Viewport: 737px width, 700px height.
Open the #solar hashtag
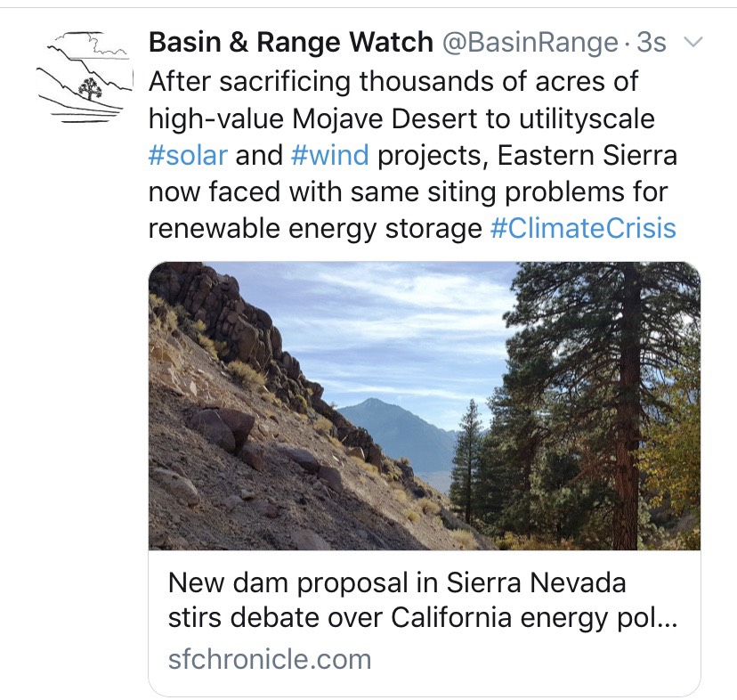pos(188,155)
